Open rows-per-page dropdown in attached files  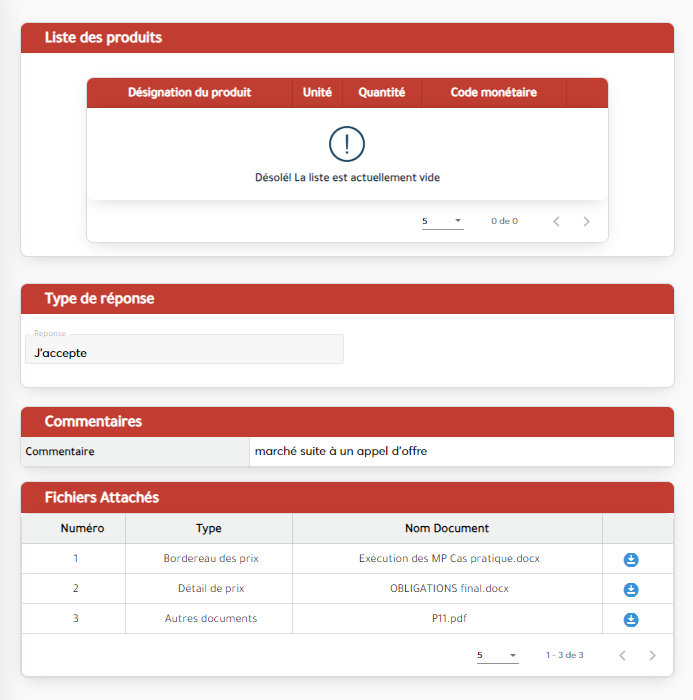497,655
